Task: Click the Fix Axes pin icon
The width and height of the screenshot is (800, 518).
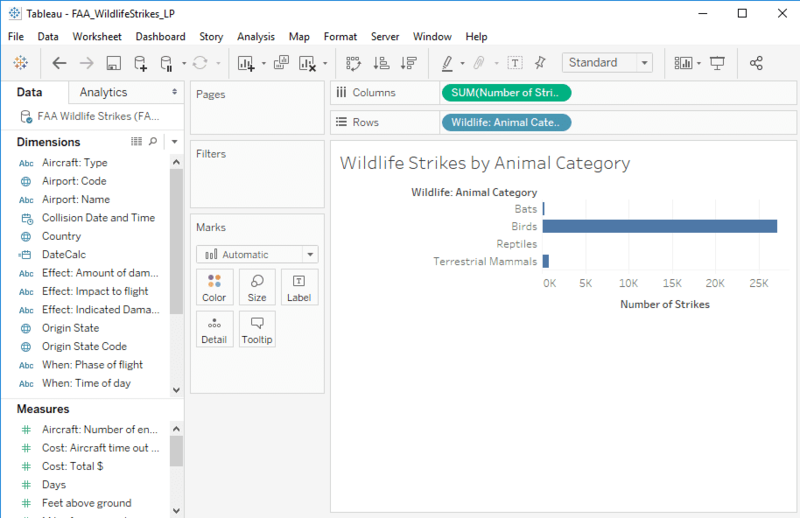Action: [540, 63]
